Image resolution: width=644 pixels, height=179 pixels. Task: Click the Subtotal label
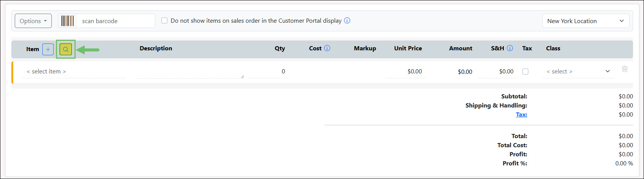514,97
